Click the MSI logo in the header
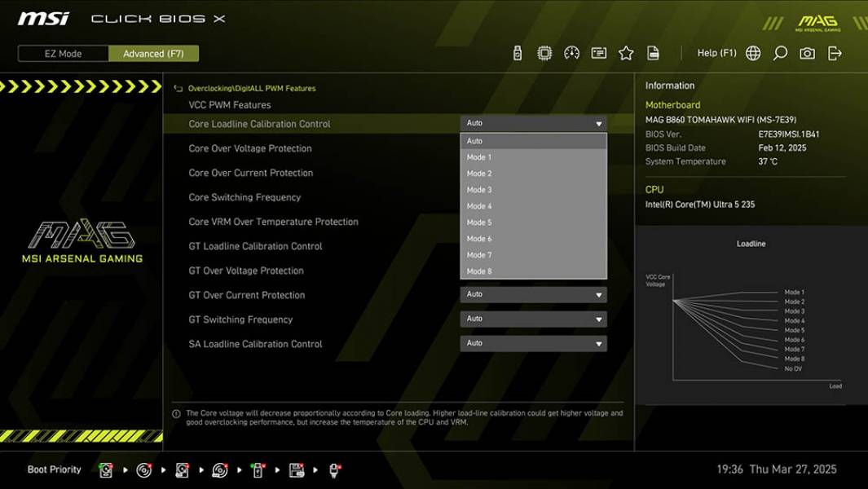Image resolution: width=868 pixels, height=489 pixels. 43,19
